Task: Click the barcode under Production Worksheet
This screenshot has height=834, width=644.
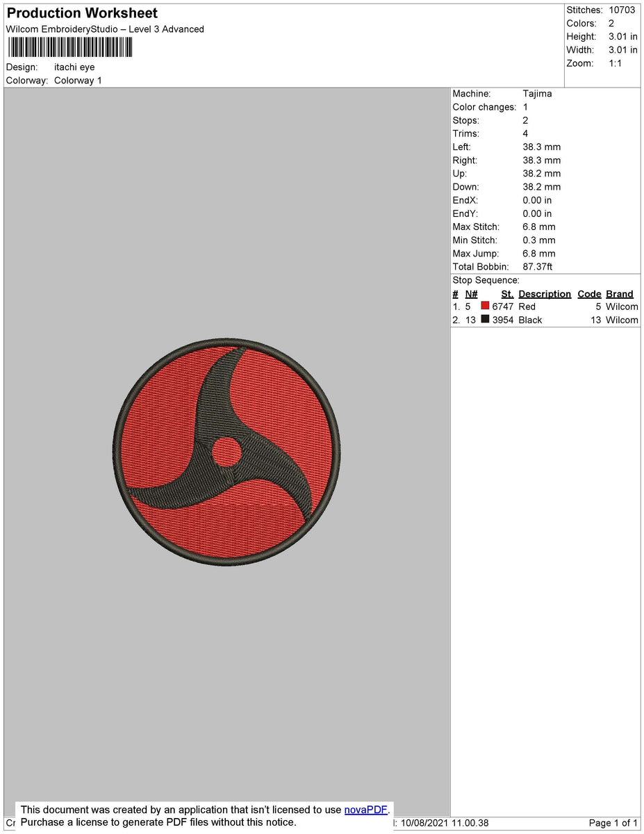Action: (x=69, y=47)
